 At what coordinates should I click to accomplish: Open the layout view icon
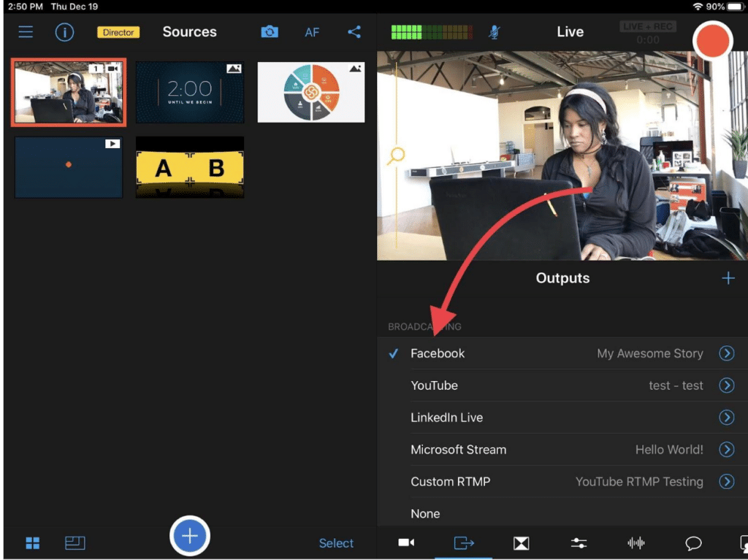click(x=75, y=542)
